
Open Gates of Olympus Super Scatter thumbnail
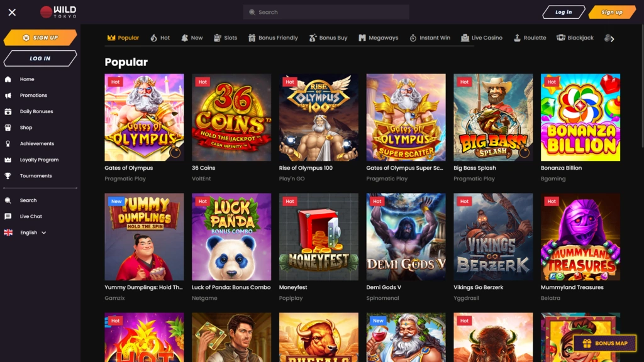[406, 118]
